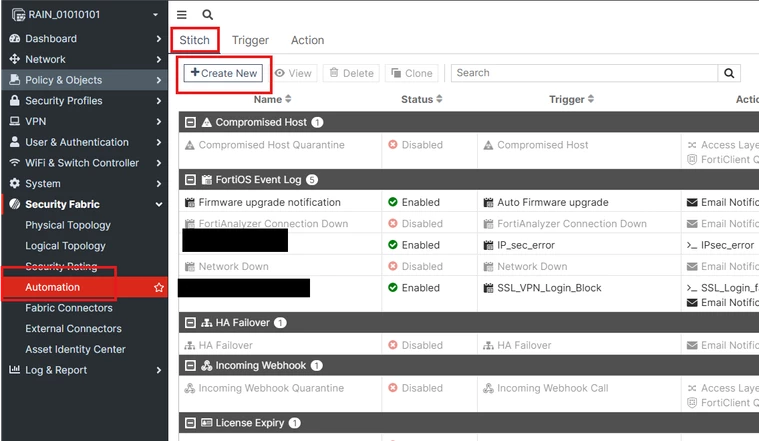Click the magnifier icon beside the hamburger menu
The width and height of the screenshot is (759, 441).
pyautogui.click(x=208, y=15)
